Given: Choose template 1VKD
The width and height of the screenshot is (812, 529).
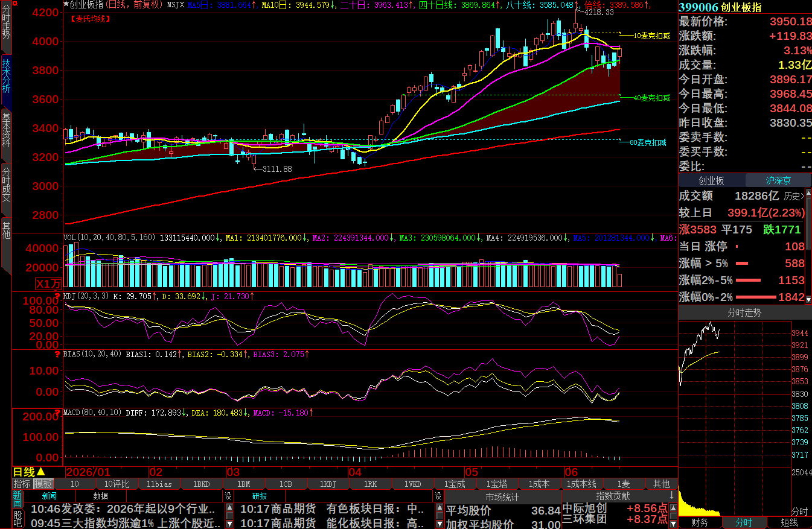Looking at the screenshot, I should 412,484.
